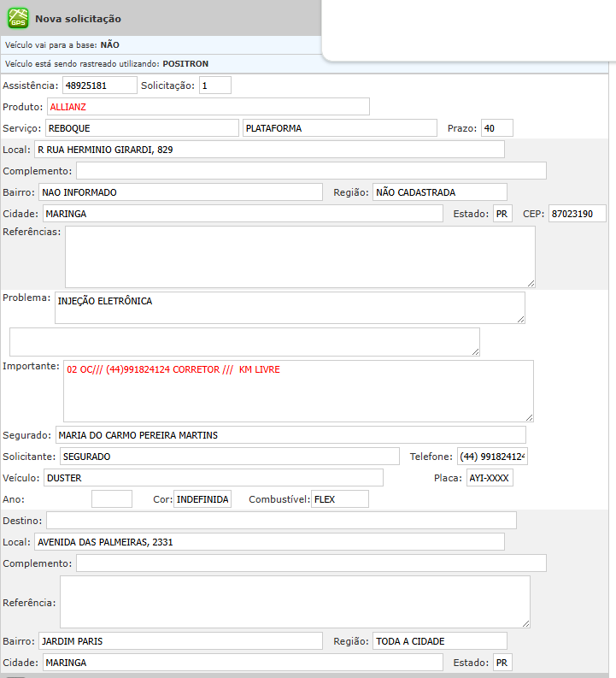Click the Região field NÃO CADASTRADA
616x678 pixels.
pos(439,192)
